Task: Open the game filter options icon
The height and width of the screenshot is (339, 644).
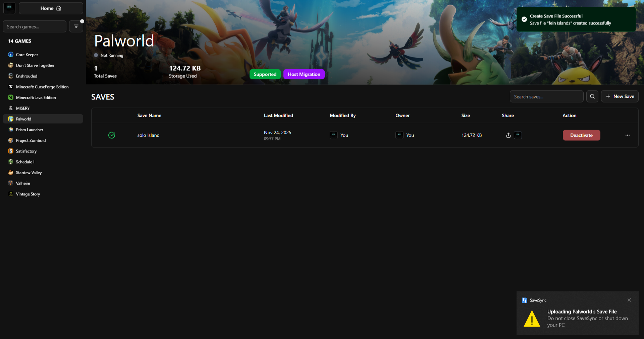Action: click(x=76, y=26)
